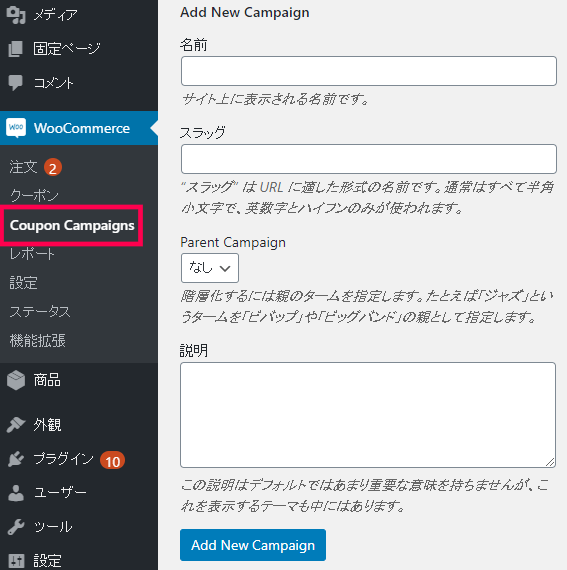Open the レポート submenu item

(x=32, y=254)
